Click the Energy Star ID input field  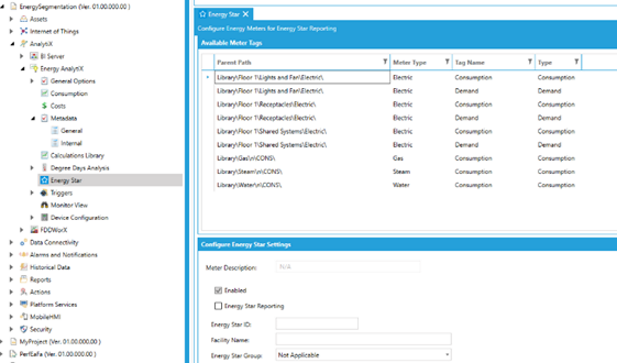pyautogui.click(x=317, y=324)
